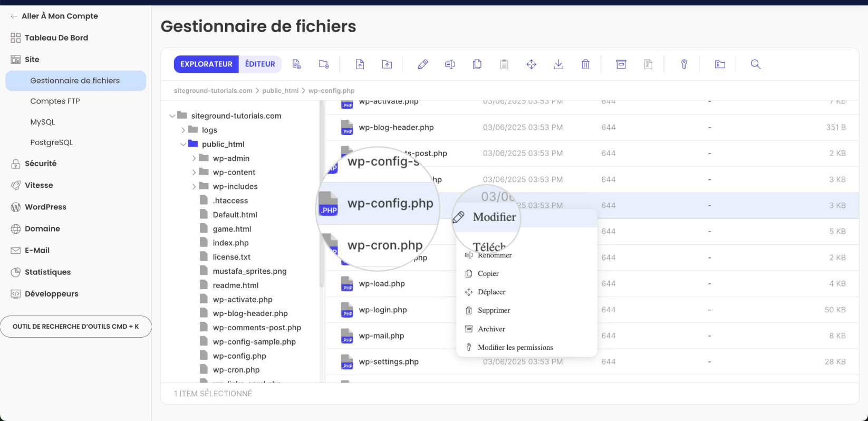The image size is (868, 421).
Task: Click the Statistiques pie chart icon
Action: [x=16, y=272]
